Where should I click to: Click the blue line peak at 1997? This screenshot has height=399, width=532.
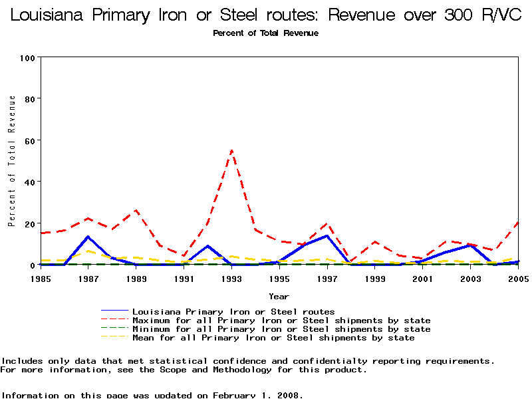[x=327, y=235]
